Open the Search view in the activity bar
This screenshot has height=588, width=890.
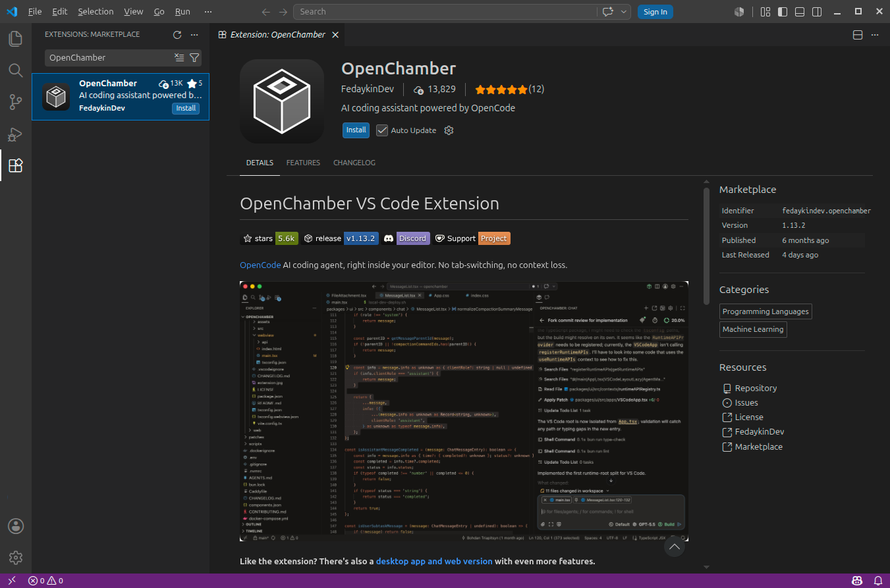click(16, 70)
